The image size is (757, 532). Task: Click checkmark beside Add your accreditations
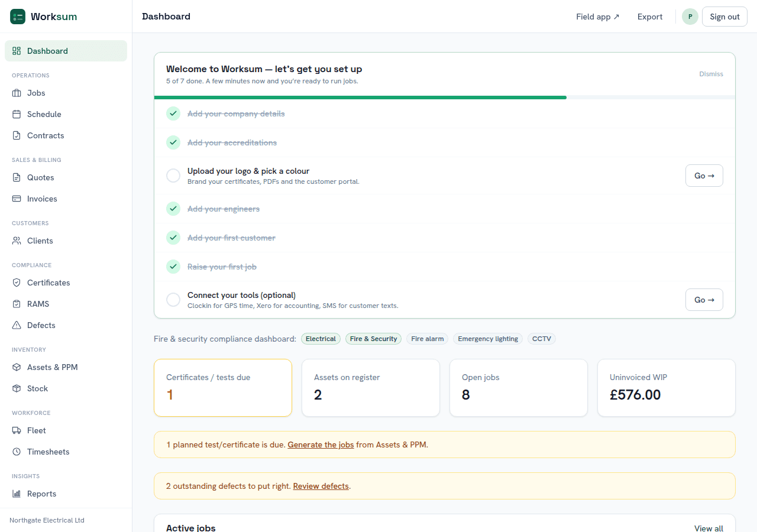(173, 142)
